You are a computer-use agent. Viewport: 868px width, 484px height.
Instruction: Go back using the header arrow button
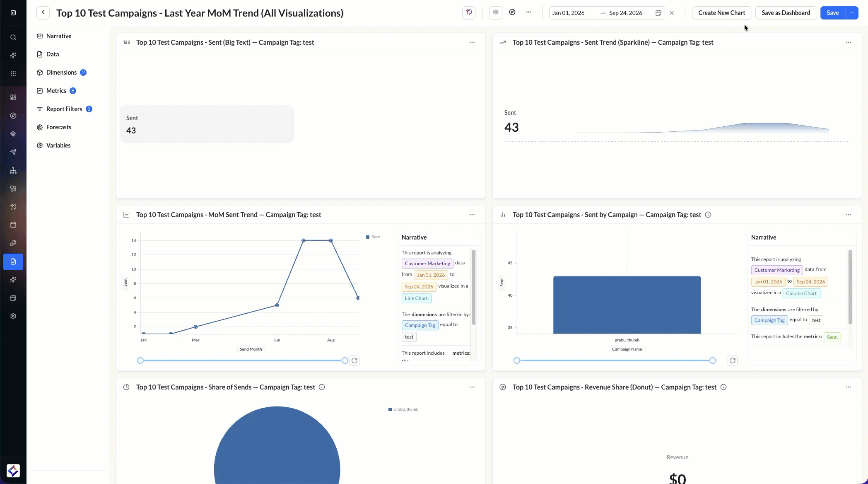[x=43, y=13]
